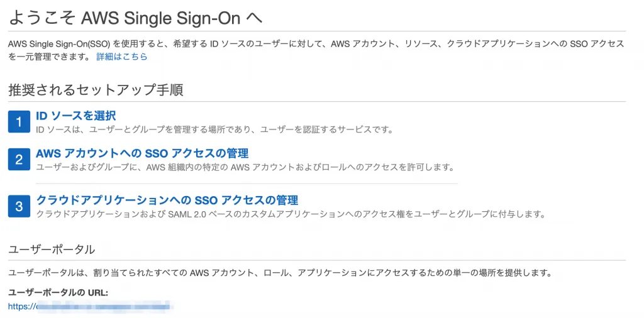Open クラウドアプリケーションへの SSO アクセスの管理
Viewport: 644px width, 318px height.
[167, 200]
